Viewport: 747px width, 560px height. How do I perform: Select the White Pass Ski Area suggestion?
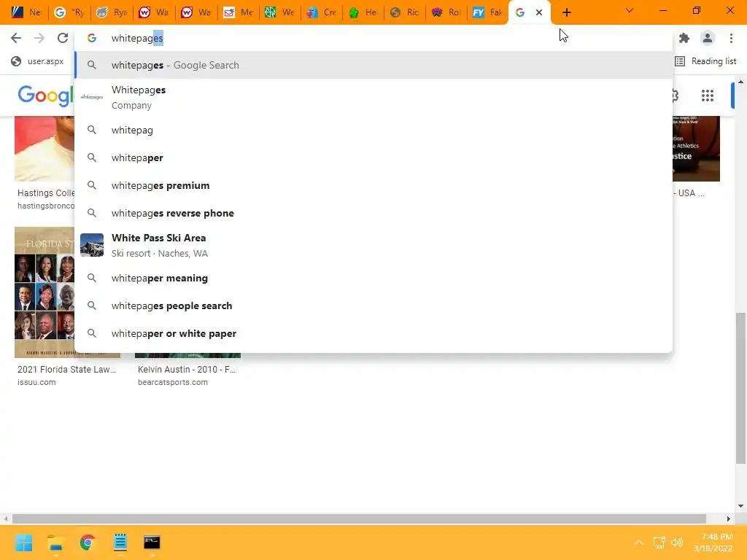tap(373, 245)
